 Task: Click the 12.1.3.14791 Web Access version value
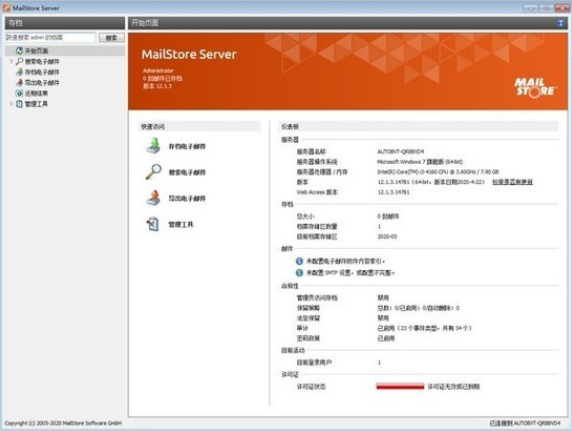(x=393, y=192)
